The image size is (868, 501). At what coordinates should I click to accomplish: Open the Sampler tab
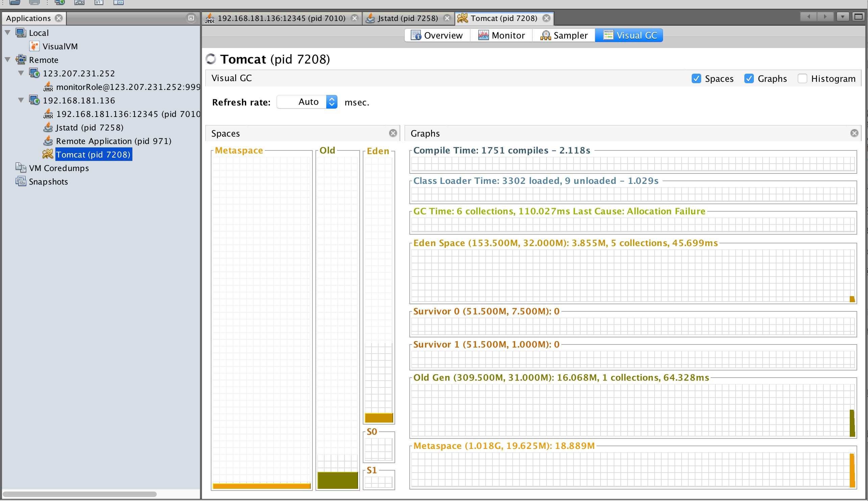click(x=564, y=35)
